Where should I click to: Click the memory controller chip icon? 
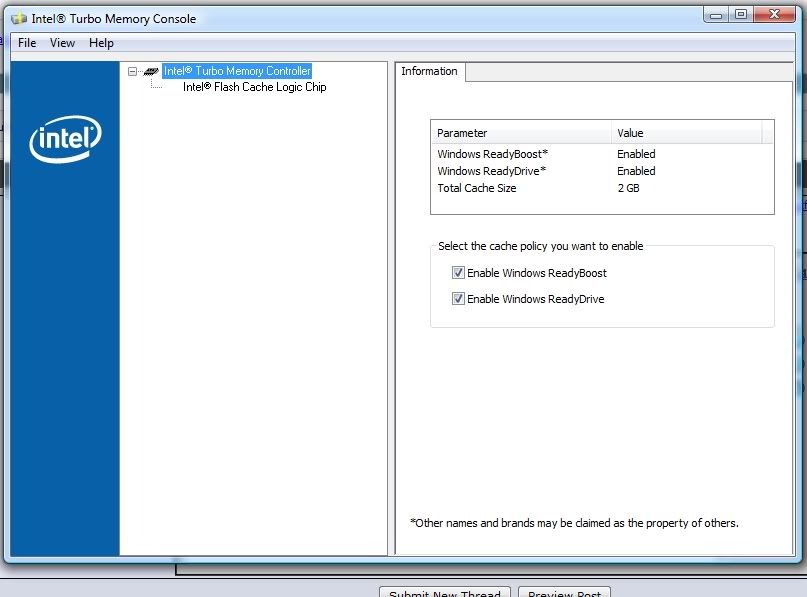tap(150, 72)
